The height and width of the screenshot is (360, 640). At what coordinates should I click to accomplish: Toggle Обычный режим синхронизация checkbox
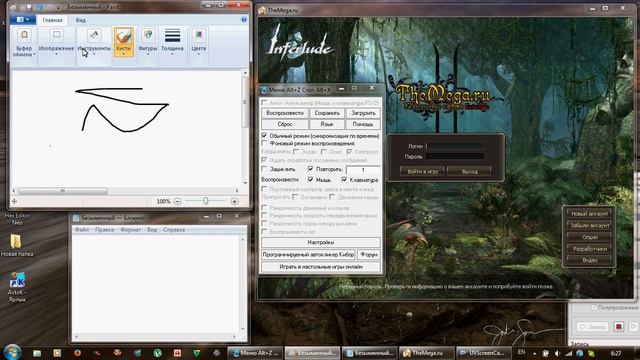pyautogui.click(x=264, y=135)
